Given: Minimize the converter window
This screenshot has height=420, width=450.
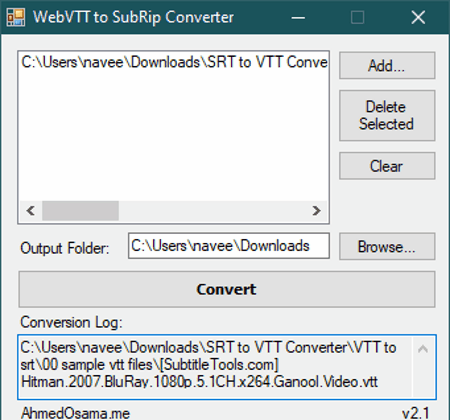Looking at the screenshot, I should pos(298,17).
